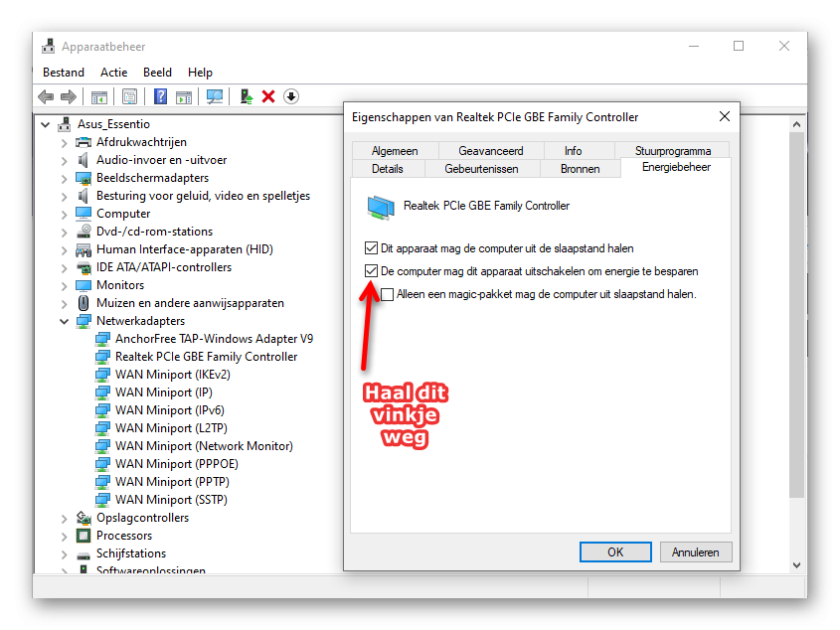
Task: Expand Besturing voor geluid, video en spelletjes
Action: (x=65, y=197)
